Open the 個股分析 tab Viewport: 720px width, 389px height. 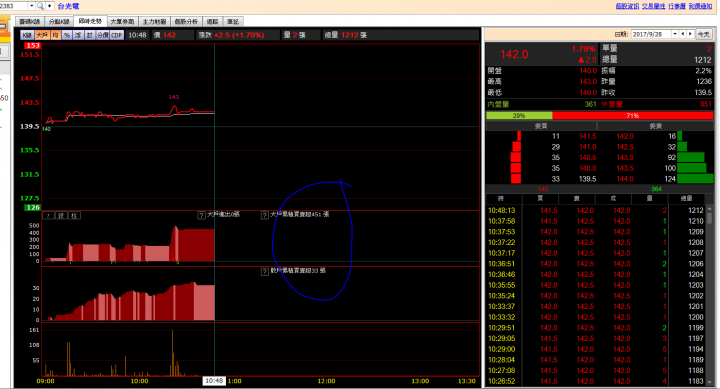(x=186, y=22)
